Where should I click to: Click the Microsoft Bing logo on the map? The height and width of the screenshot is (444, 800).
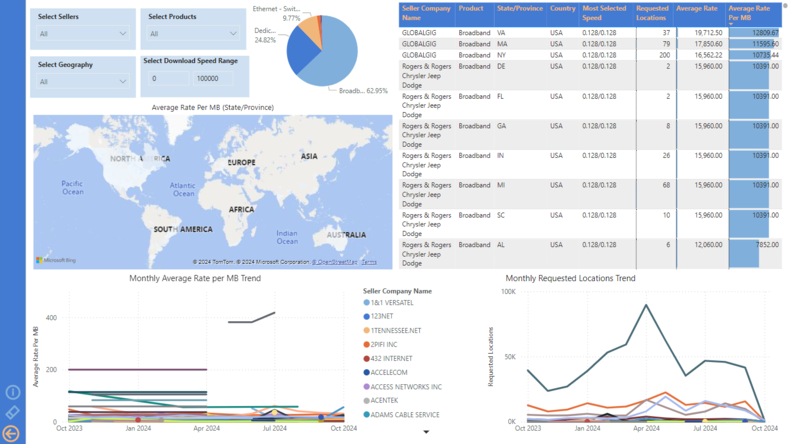tap(56, 261)
